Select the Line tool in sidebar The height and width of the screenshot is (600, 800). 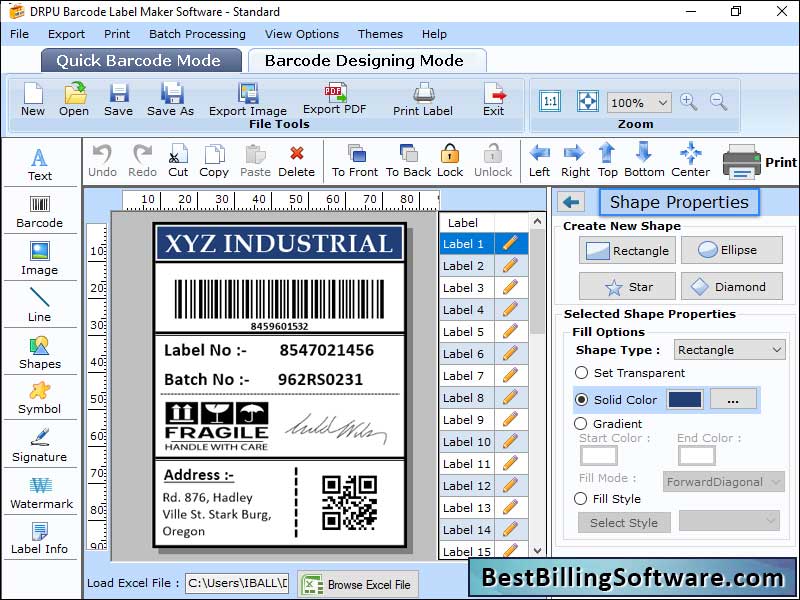(40, 305)
